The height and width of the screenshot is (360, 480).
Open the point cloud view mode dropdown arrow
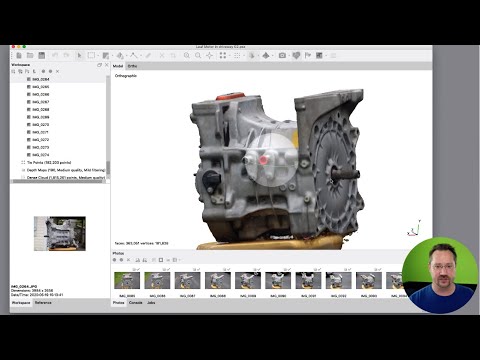229,56
